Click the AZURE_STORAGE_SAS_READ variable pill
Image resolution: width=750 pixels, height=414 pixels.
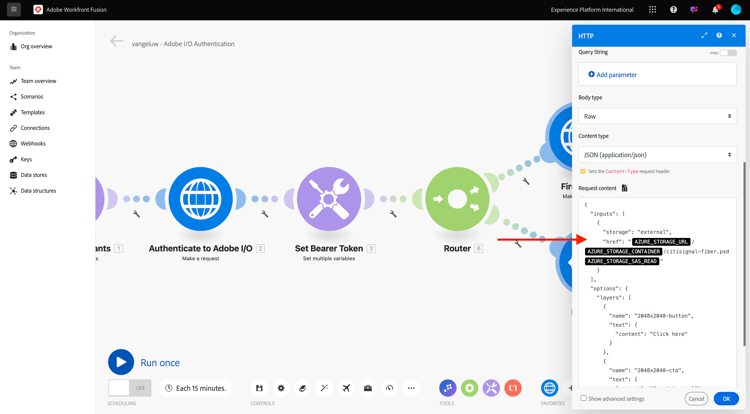click(x=622, y=261)
